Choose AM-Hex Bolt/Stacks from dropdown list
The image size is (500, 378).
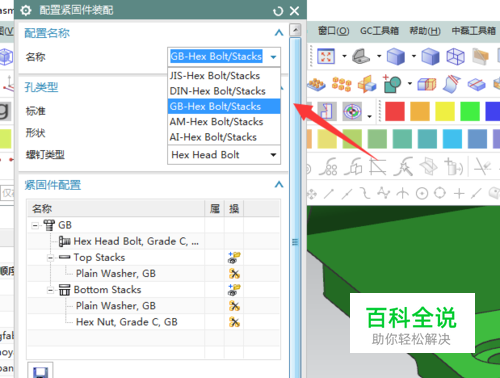point(224,122)
